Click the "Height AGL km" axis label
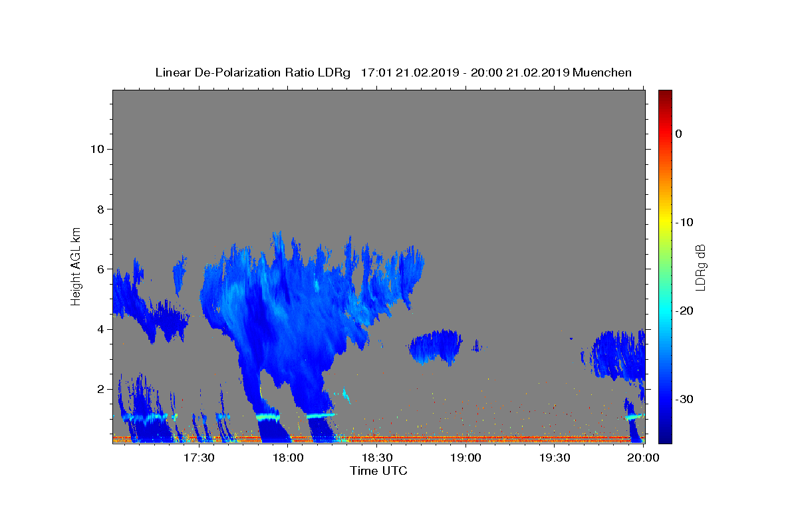Screen dimensions: 798x532 point(76,265)
